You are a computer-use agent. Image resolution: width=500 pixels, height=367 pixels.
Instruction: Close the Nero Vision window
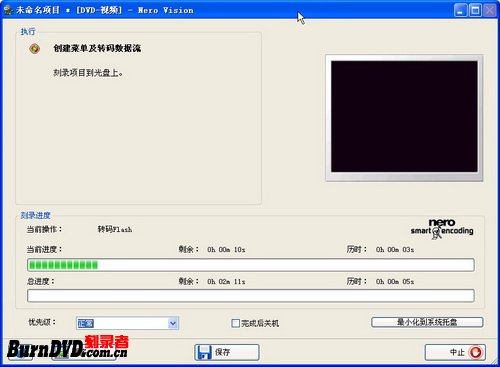tap(490, 10)
